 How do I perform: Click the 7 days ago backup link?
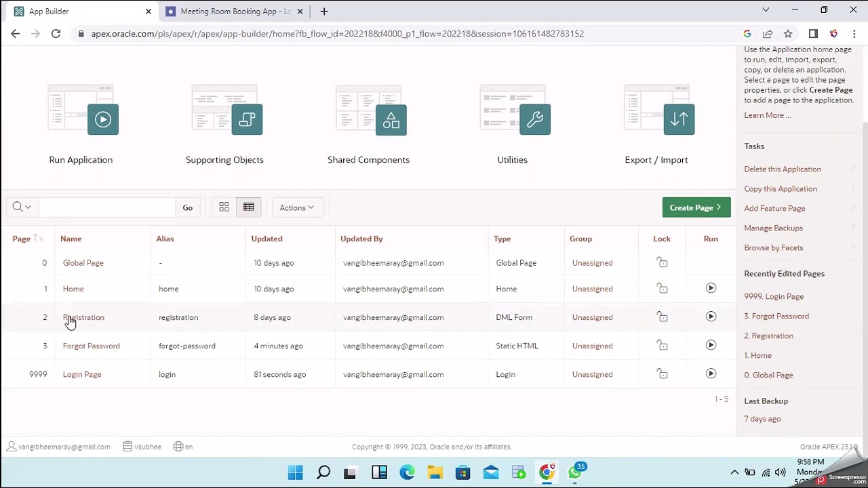762,419
